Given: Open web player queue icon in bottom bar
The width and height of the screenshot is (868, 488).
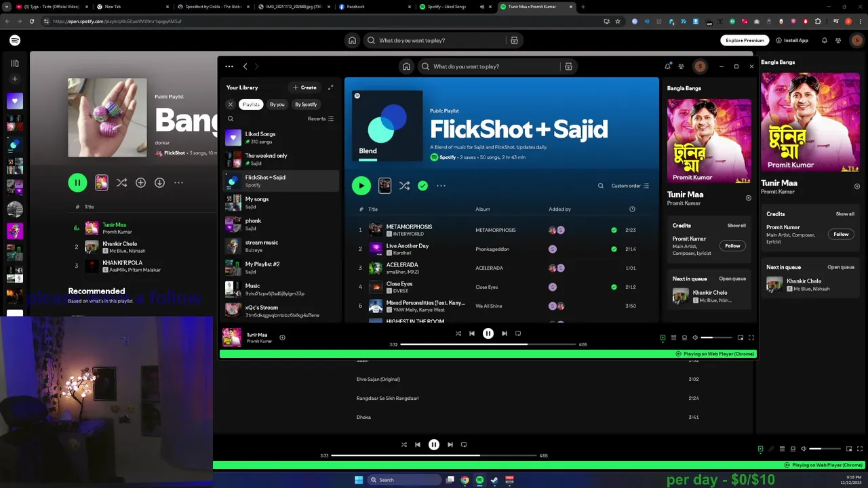Looking at the screenshot, I should point(782,449).
